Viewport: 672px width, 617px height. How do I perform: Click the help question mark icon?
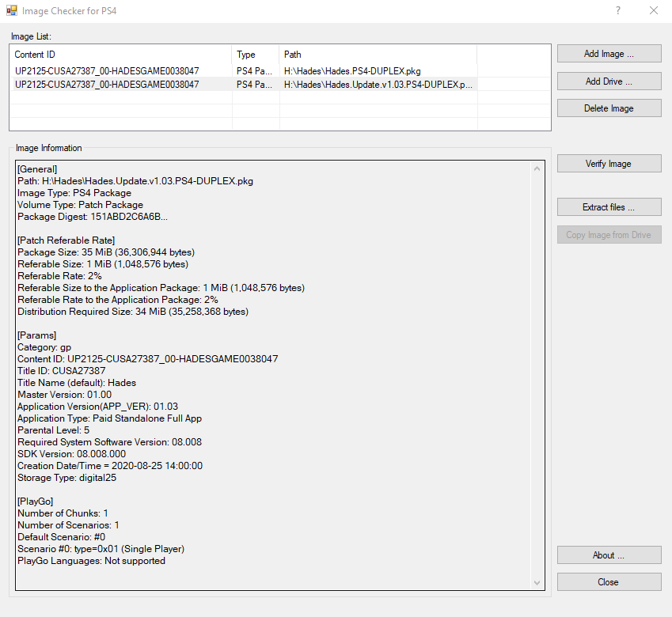click(618, 11)
